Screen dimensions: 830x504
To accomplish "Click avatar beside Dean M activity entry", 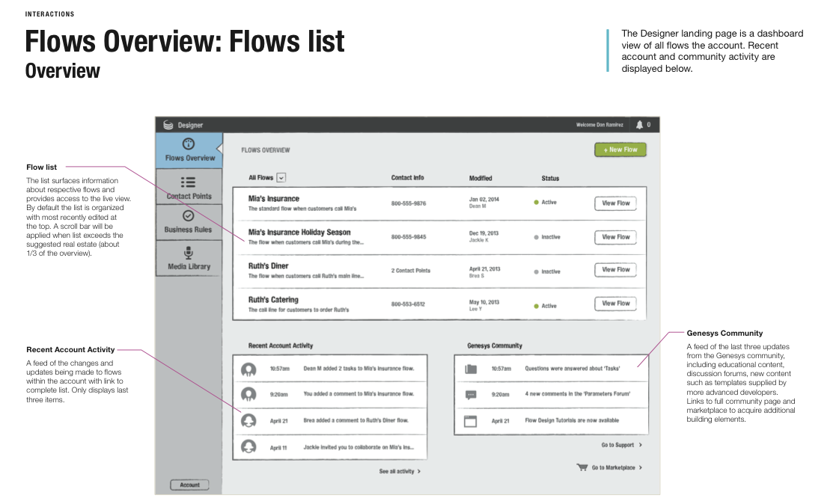I will coord(248,369).
